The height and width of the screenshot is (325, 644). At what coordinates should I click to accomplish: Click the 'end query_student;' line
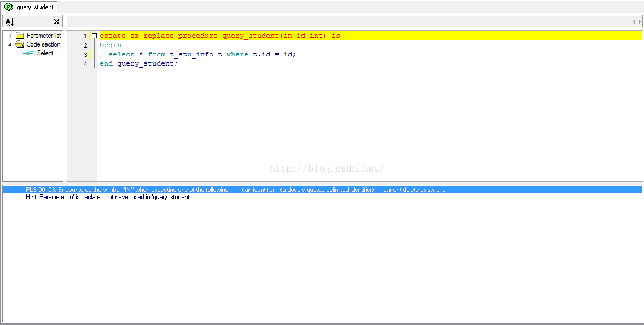pyautogui.click(x=138, y=63)
